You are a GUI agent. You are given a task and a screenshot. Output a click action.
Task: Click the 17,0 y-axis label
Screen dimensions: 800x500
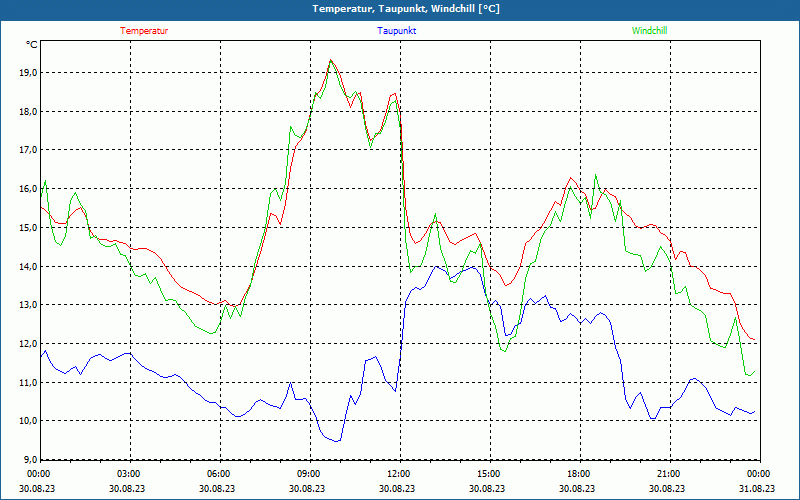(29, 149)
